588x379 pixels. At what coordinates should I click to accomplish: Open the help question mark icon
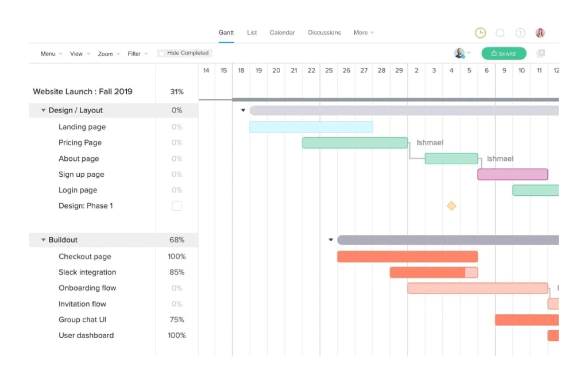520,33
